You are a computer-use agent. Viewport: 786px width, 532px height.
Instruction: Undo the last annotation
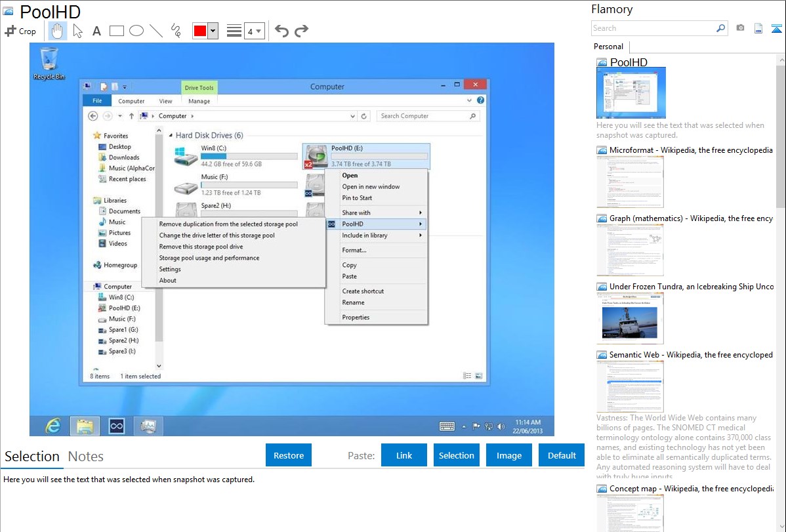coord(281,31)
